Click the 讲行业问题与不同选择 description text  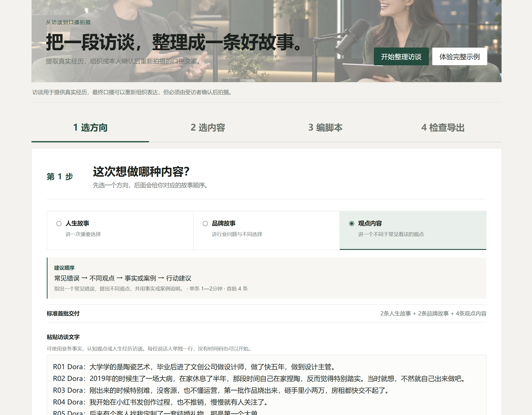[x=237, y=234]
